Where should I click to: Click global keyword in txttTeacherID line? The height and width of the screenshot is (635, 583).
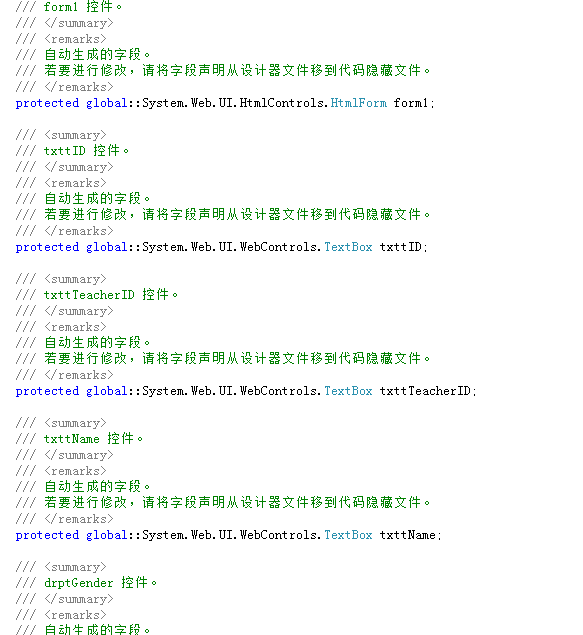(107, 391)
